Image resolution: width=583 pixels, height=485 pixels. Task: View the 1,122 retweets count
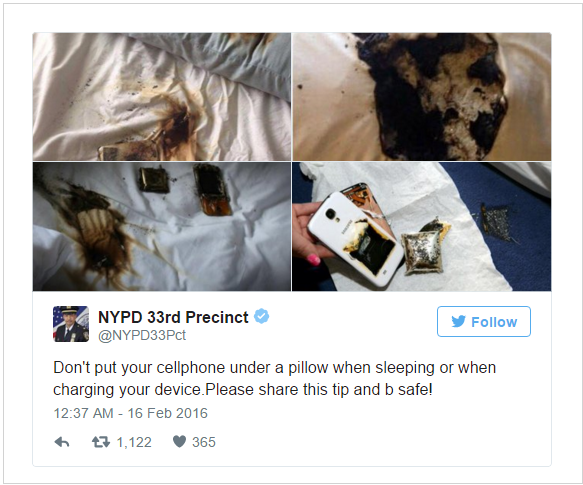(x=134, y=442)
